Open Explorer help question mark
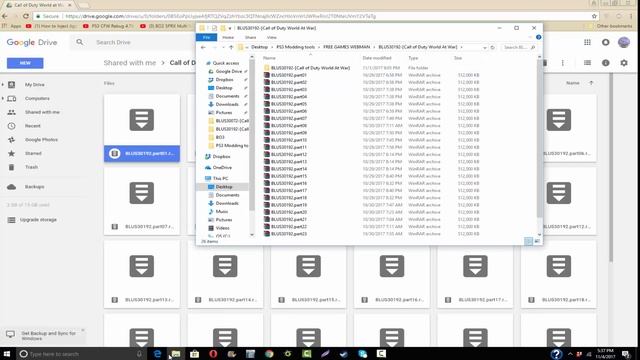The width and height of the screenshot is (640, 360). pyautogui.click(x=538, y=37)
